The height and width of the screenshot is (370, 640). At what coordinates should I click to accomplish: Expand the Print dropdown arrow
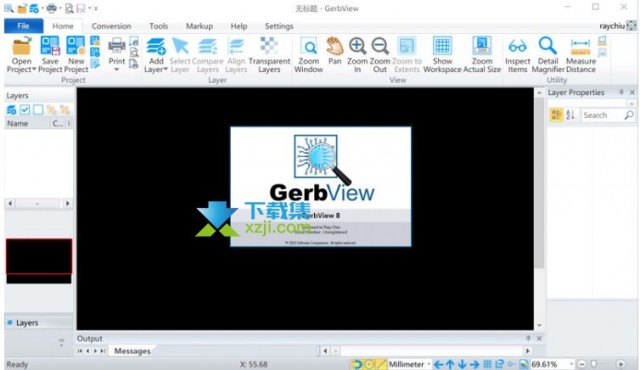117,69
